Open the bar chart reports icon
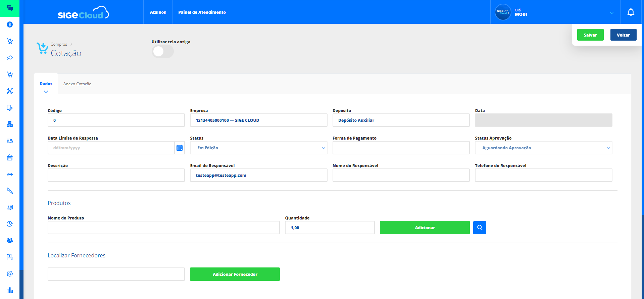Screen dimensions: 644x299 coord(10,290)
